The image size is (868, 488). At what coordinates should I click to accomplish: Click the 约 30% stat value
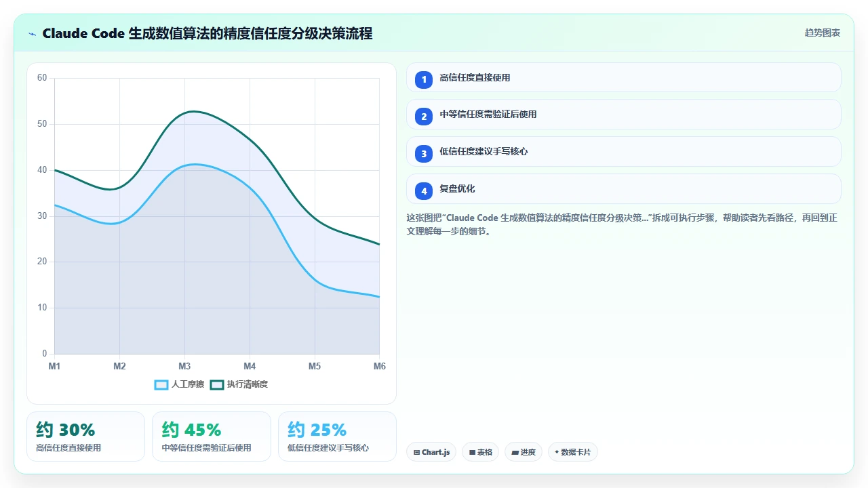tap(66, 430)
